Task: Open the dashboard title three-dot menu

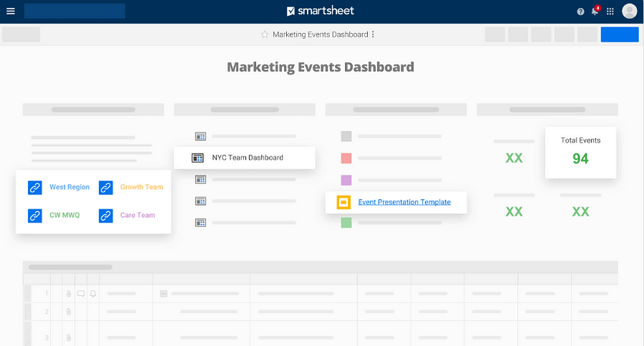Action: [373, 34]
